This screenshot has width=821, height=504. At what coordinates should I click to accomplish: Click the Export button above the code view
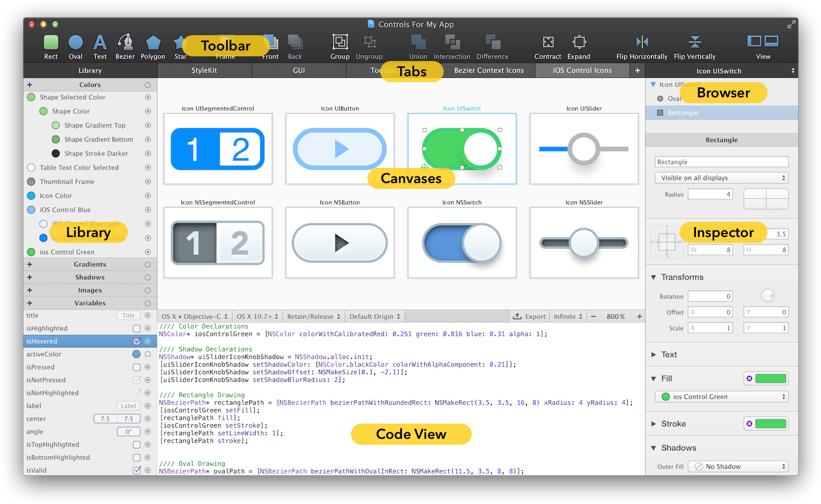(x=529, y=316)
